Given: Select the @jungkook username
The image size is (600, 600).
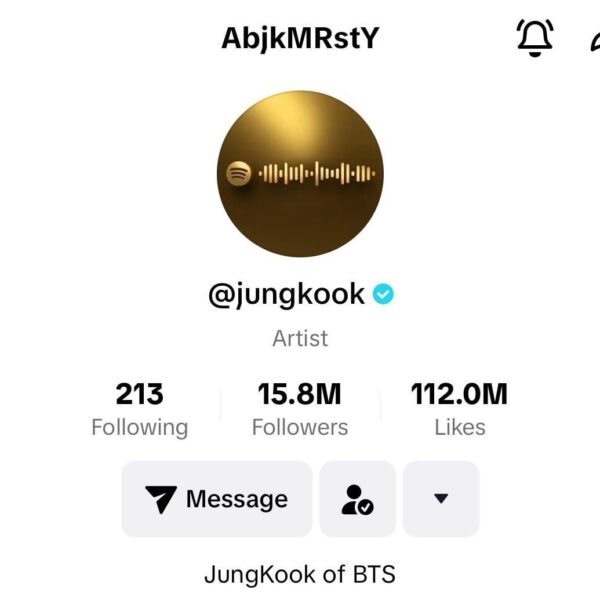Looking at the screenshot, I should tap(286, 295).
